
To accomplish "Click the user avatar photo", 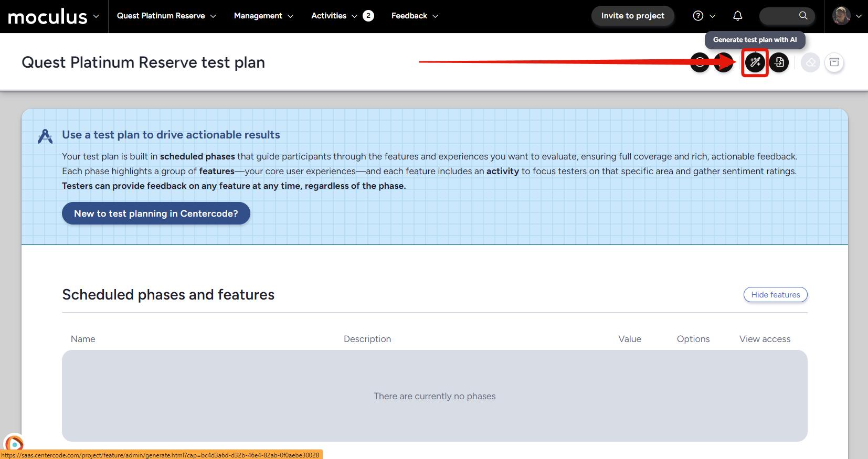I will coord(841,16).
